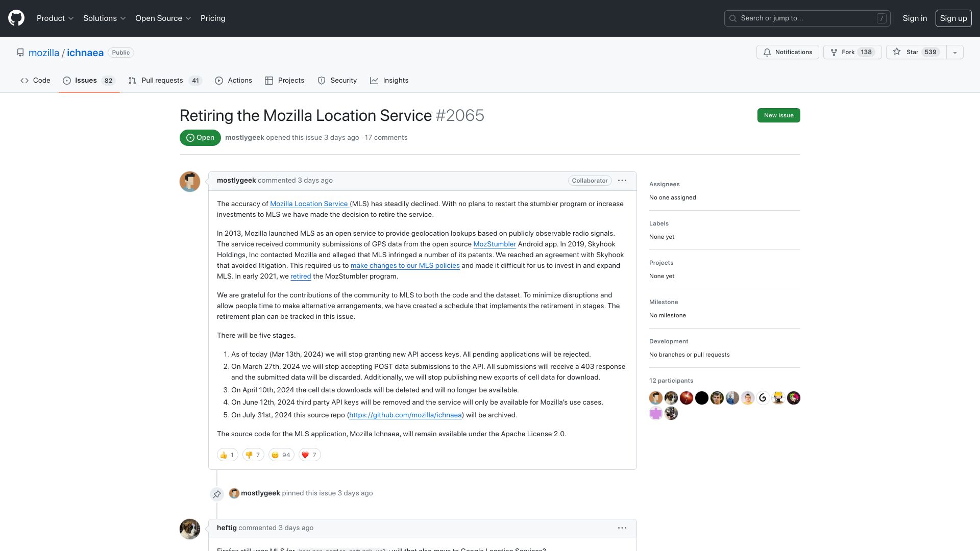Open heftig's avatar beside second comment
980x551 pixels.
(190, 529)
